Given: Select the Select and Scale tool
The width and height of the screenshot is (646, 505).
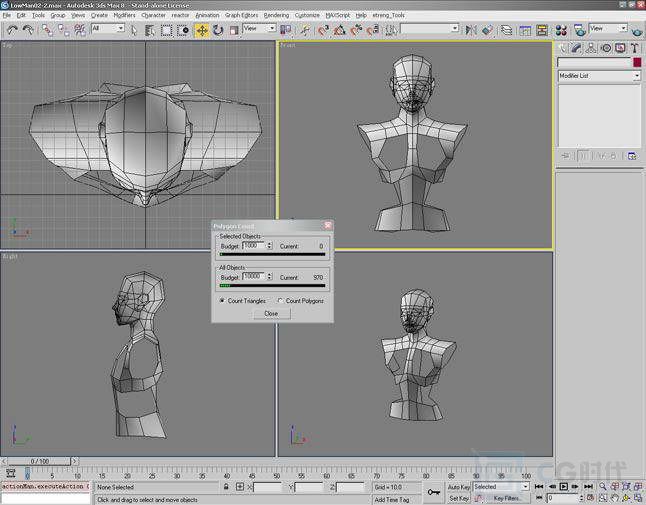Looking at the screenshot, I should tap(234, 30).
